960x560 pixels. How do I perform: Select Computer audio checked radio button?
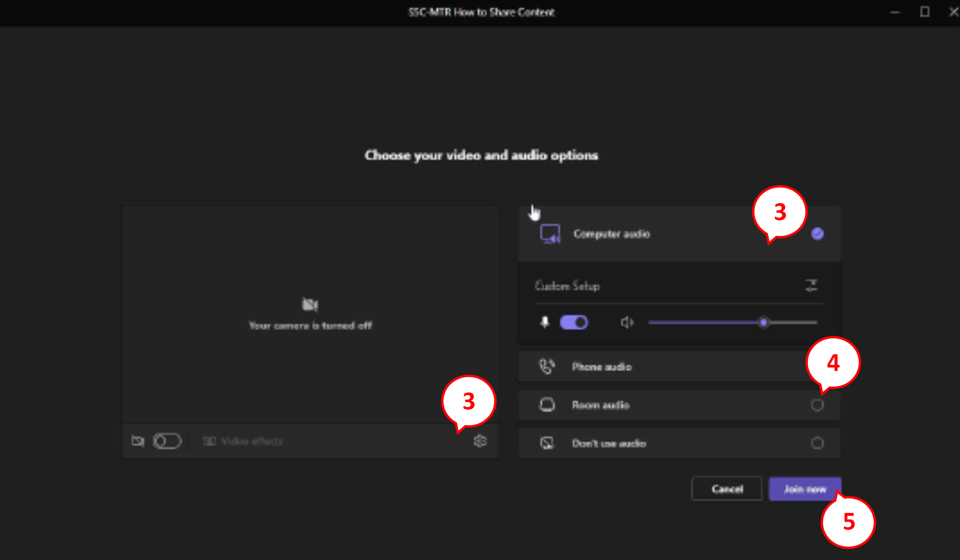coord(818,234)
